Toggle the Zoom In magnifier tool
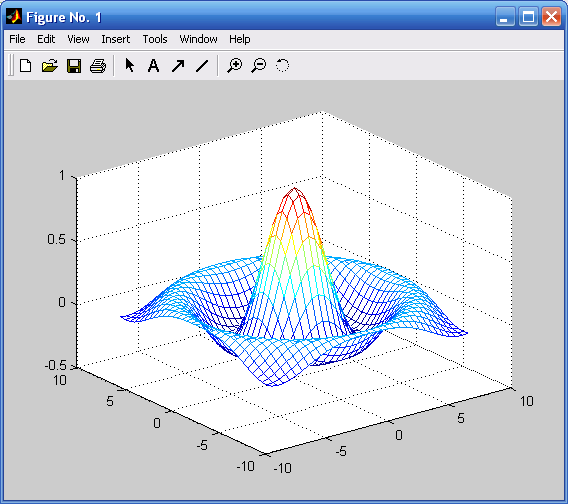568x504 pixels. pyautogui.click(x=234, y=66)
